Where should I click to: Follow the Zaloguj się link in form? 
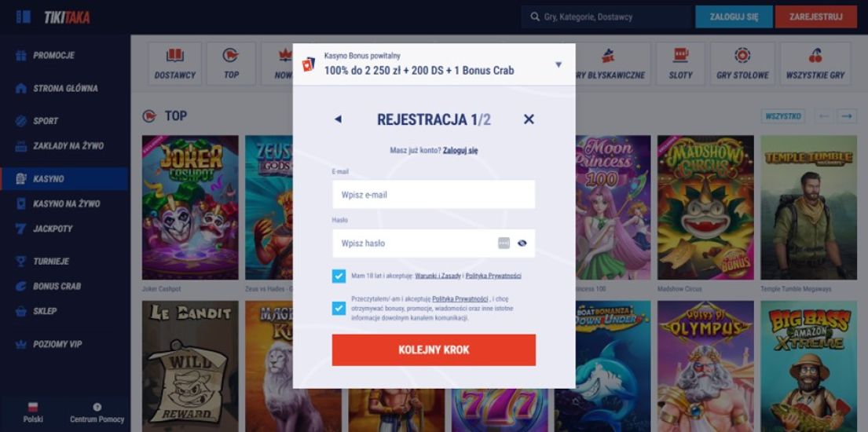point(460,150)
